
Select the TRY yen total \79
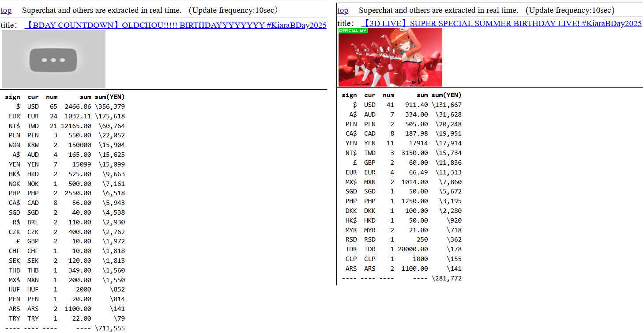(119, 318)
